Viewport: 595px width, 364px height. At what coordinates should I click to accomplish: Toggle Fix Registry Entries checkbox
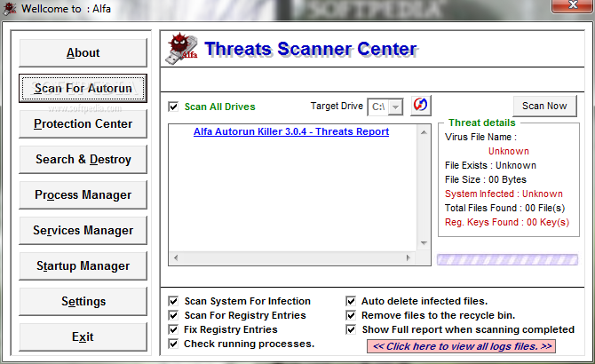(x=173, y=329)
